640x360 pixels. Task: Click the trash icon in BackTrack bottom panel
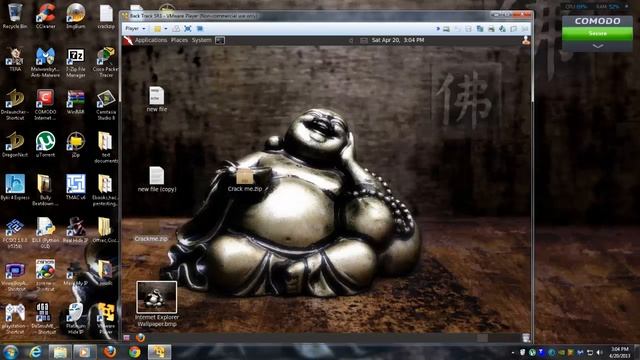point(526,338)
